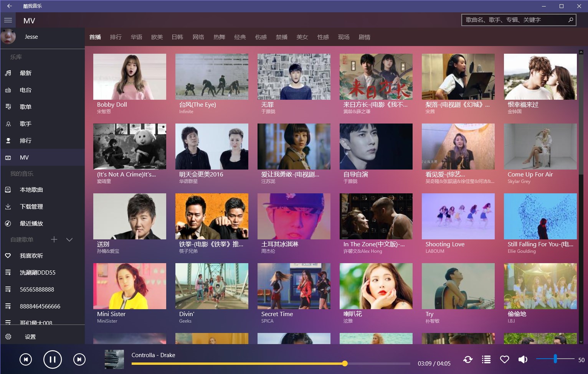This screenshot has width=588, height=374.
Task: Switch to the 现场 tab
Action: pos(344,37)
